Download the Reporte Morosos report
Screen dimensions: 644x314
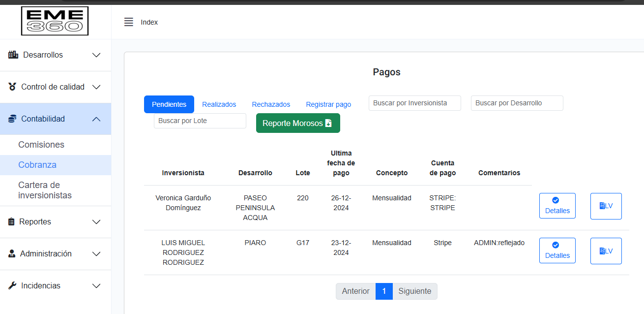(298, 123)
